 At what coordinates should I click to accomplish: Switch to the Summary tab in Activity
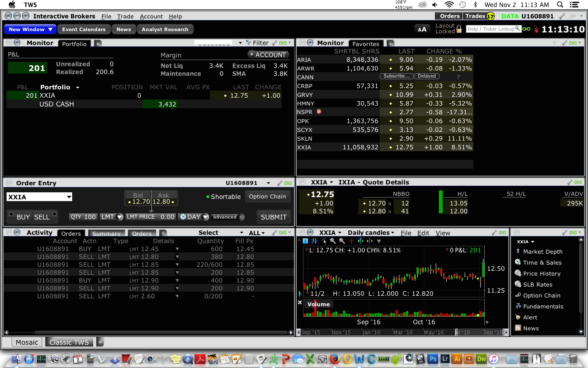(x=106, y=234)
